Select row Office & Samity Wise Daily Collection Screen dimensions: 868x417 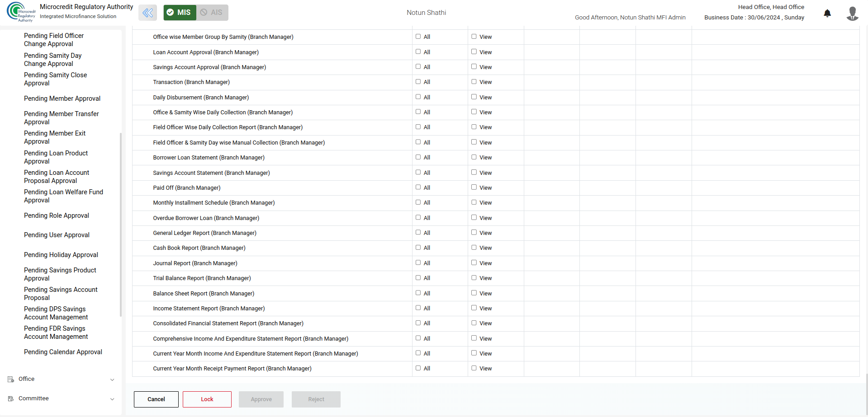[x=496, y=112]
